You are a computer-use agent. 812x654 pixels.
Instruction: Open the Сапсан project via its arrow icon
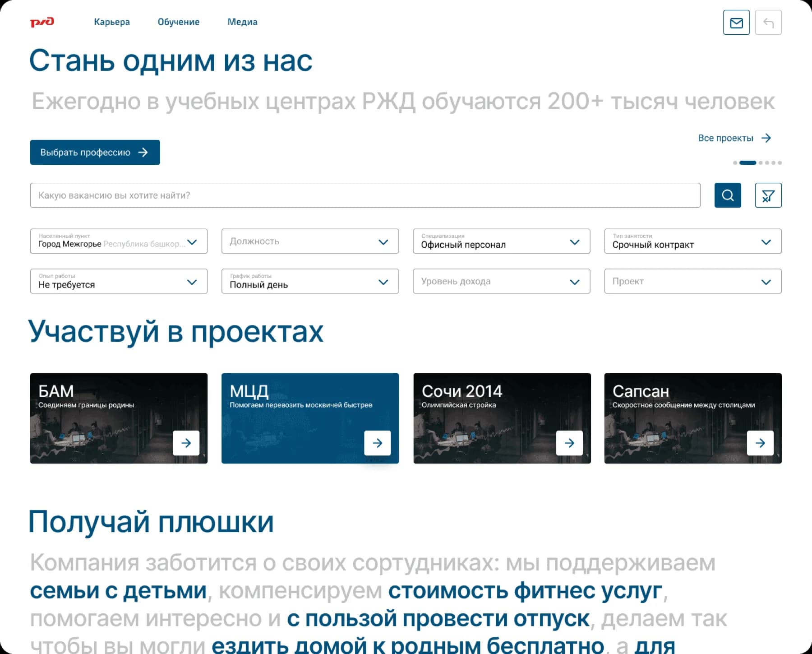(761, 443)
